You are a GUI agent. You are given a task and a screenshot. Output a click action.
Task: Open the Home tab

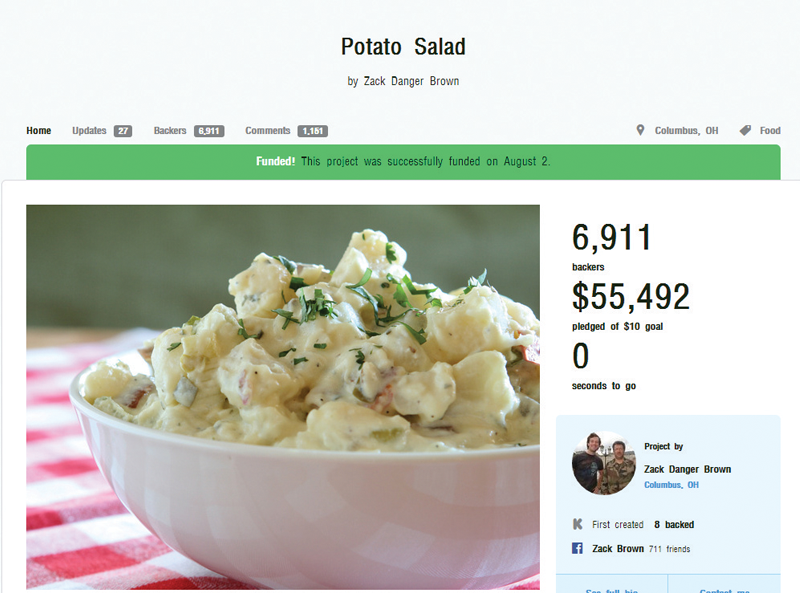click(x=39, y=130)
